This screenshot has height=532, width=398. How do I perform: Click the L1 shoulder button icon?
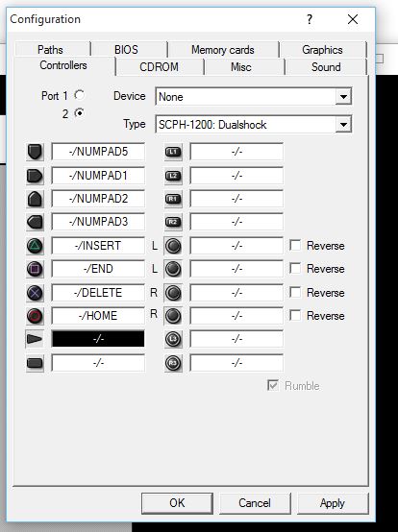[173, 152]
